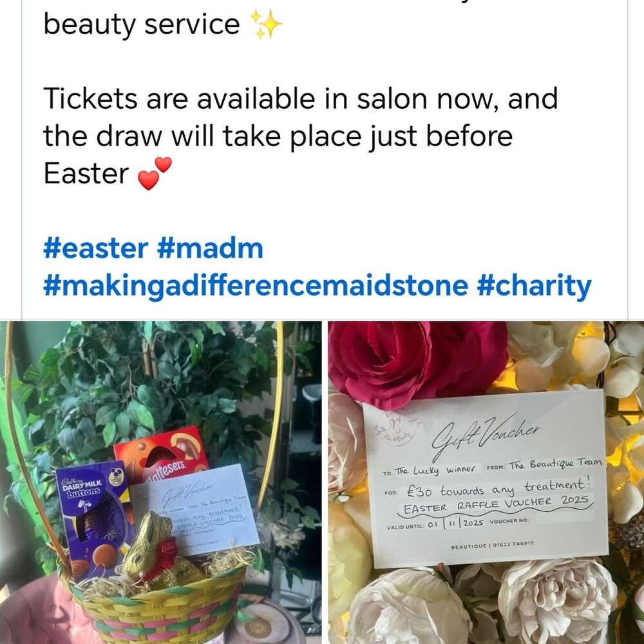The height and width of the screenshot is (644, 644).
Task: Click the "Valid until" date on the voucher
Action: [455, 524]
